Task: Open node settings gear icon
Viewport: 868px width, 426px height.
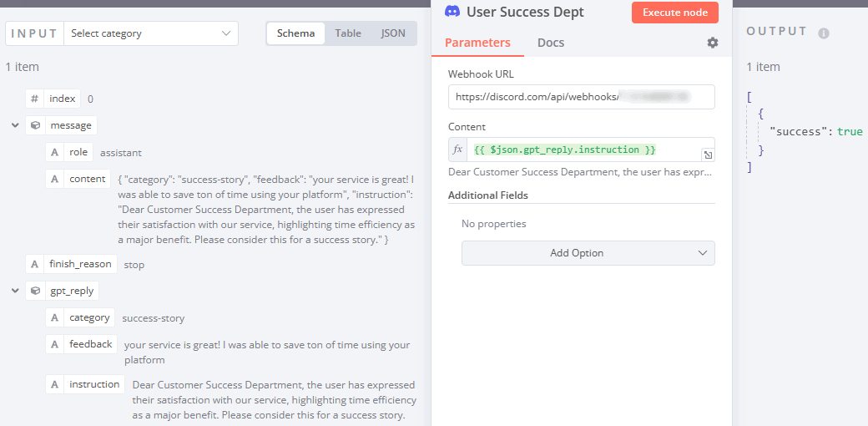Action: click(712, 43)
